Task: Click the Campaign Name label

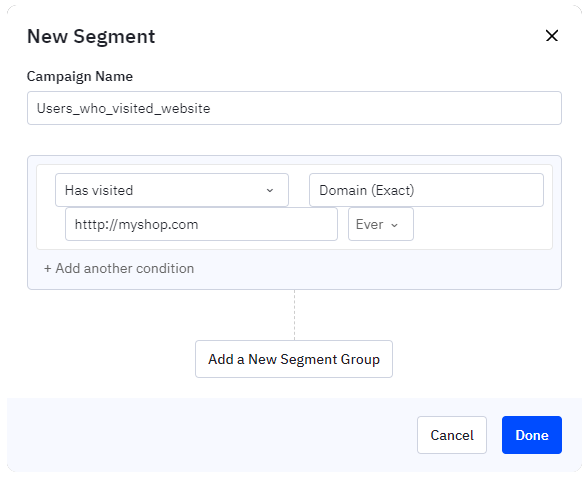Action: [80, 76]
